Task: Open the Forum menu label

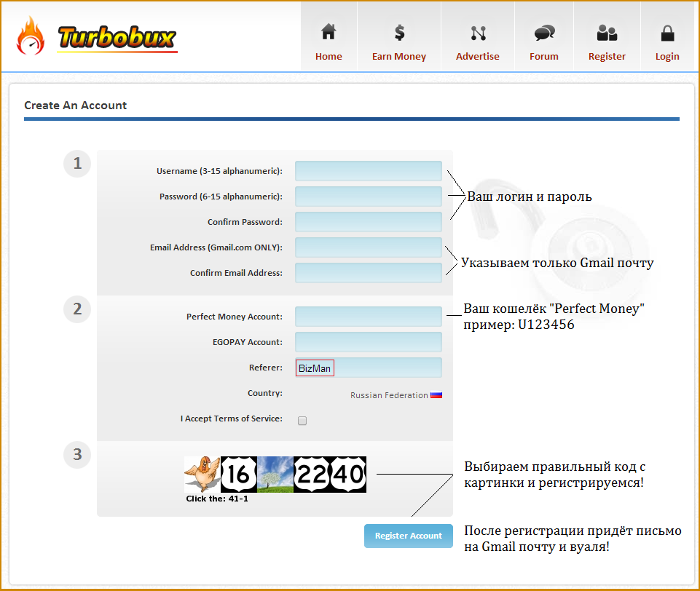Action: tap(543, 56)
